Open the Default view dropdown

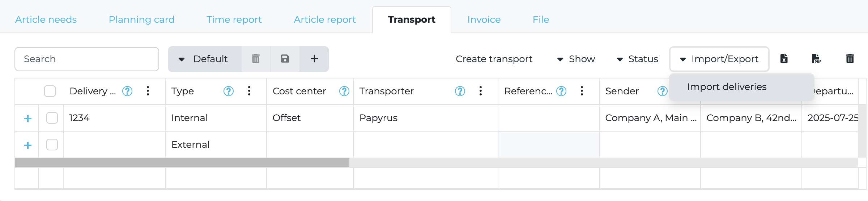click(204, 59)
